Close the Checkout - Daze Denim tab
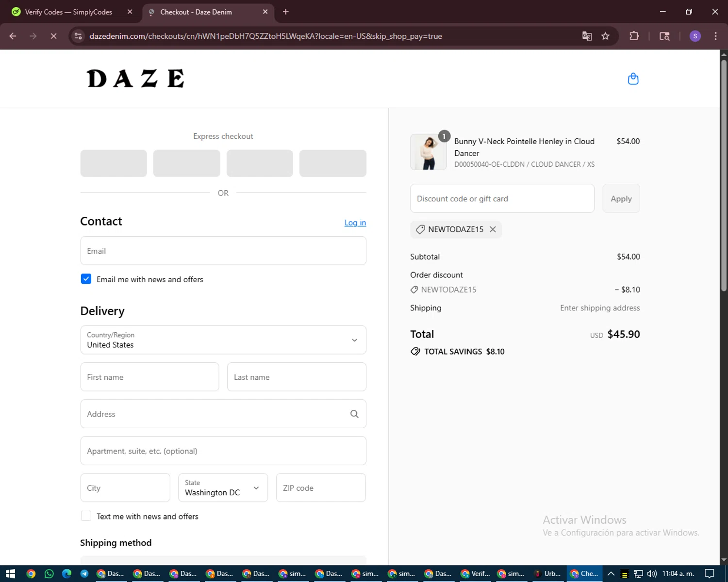728x582 pixels. pyautogui.click(x=265, y=12)
